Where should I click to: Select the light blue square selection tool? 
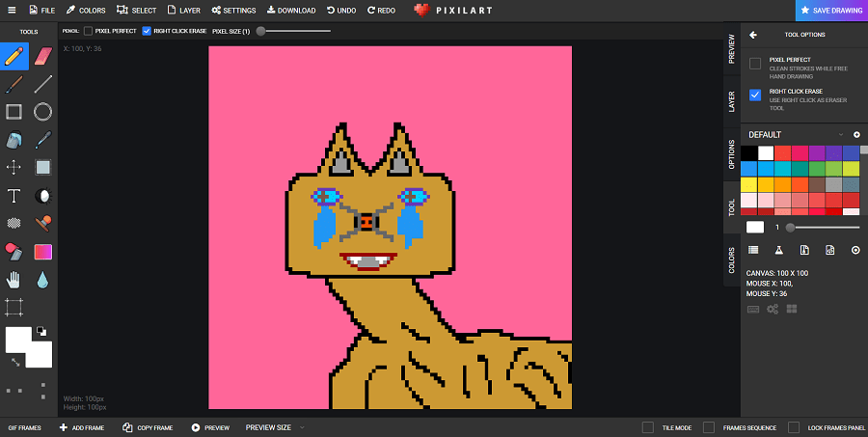pyautogui.click(x=43, y=167)
